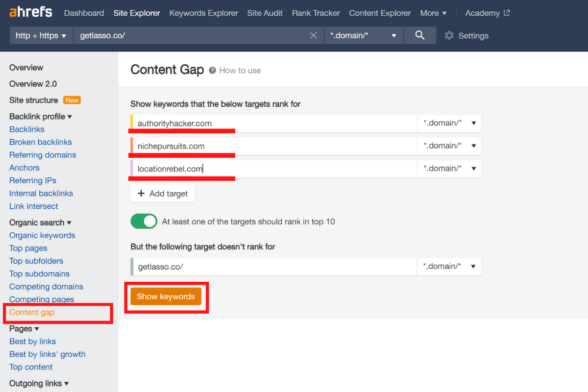
Task: Open Site Audit
Action: pyautogui.click(x=265, y=13)
